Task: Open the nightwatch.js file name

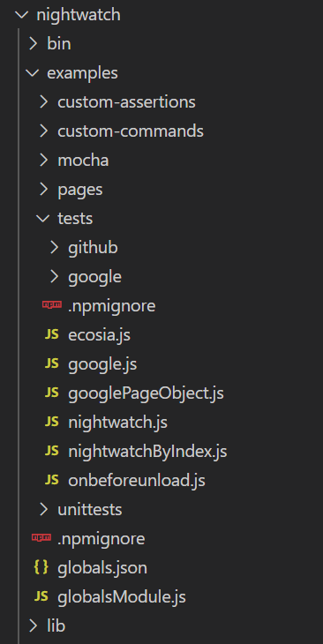Action: click(x=118, y=423)
